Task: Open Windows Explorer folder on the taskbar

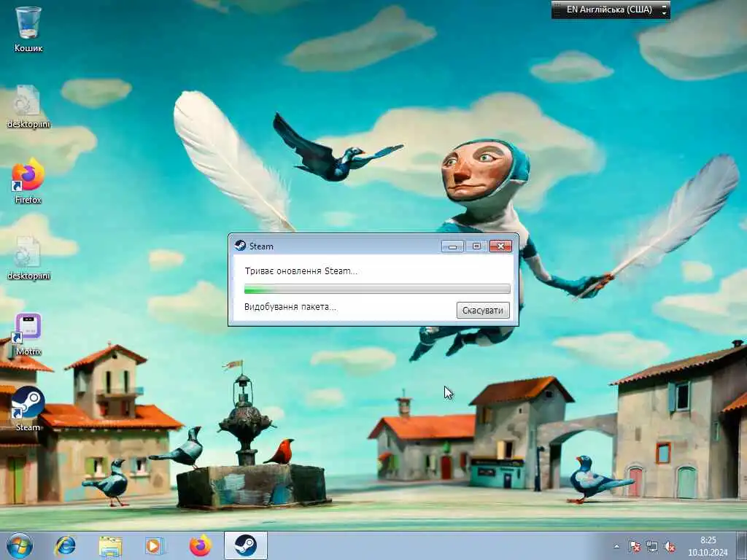Action: point(111,545)
